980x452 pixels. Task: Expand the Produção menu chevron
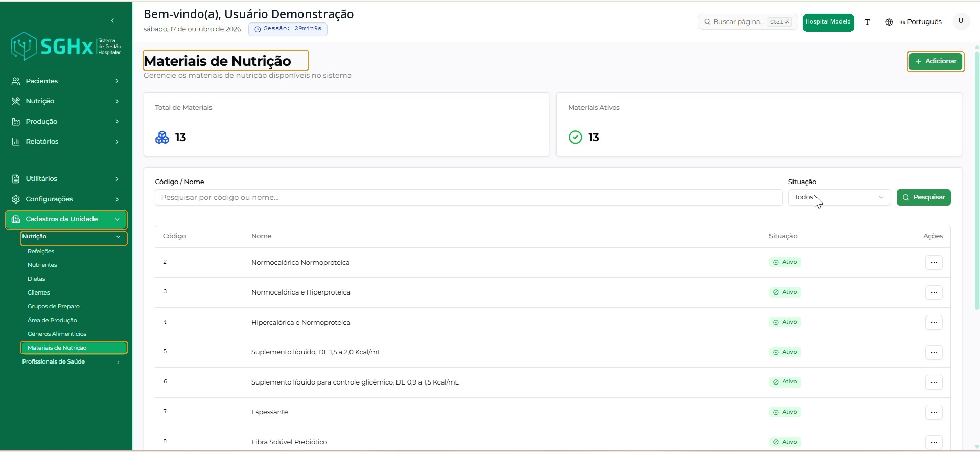(x=117, y=122)
